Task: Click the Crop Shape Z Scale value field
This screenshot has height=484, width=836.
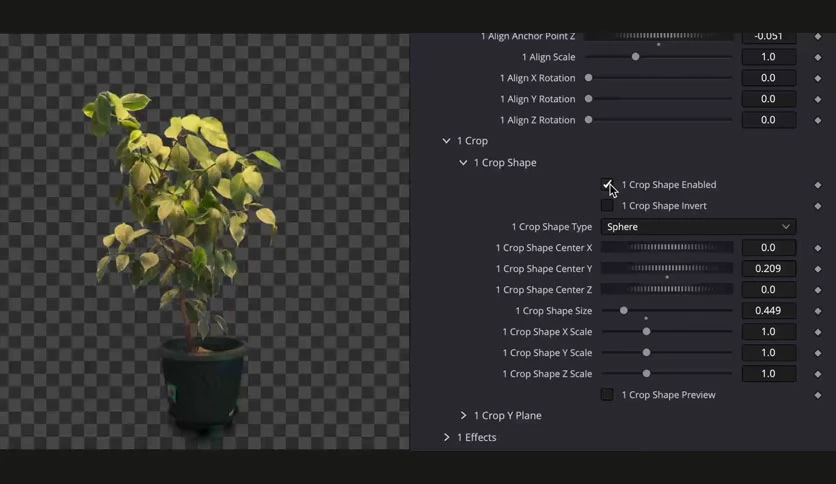Action: [768, 374]
